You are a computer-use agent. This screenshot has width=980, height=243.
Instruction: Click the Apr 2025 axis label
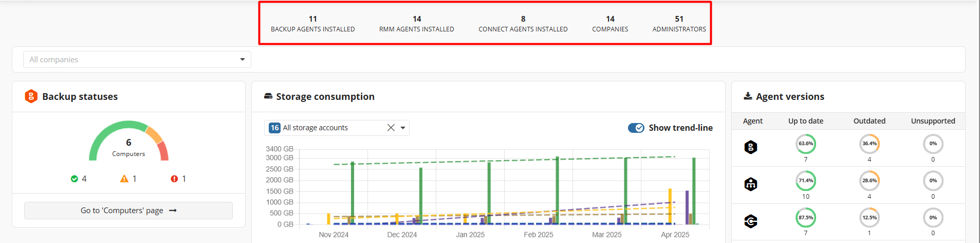click(675, 234)
